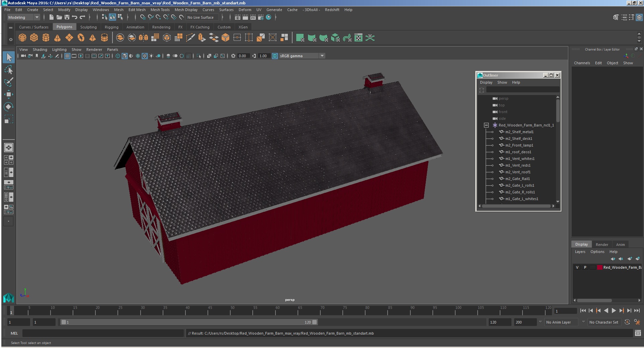This screenshot has height=348, width=644.
Task: Click the Mirror geometry shelf icon
Action: 144,38
